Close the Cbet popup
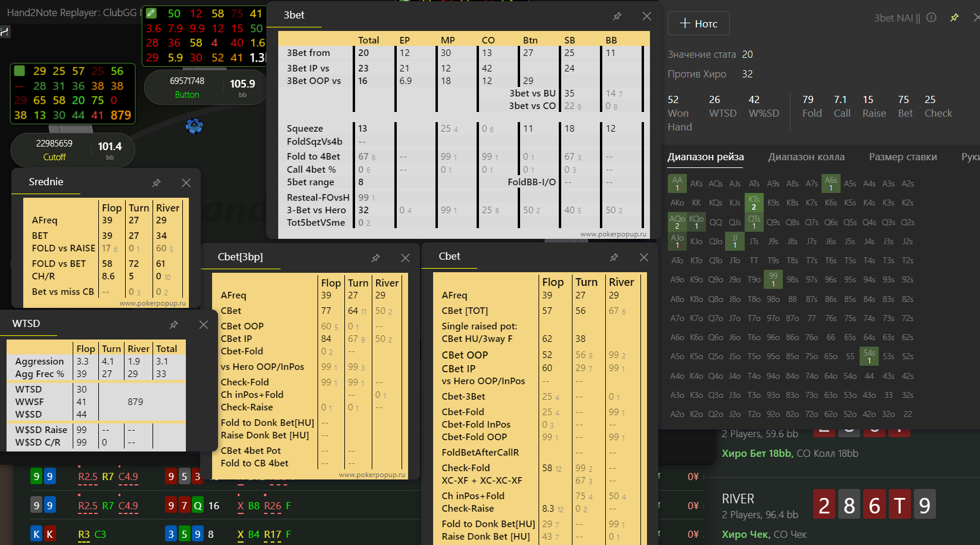 coord(643,257)
